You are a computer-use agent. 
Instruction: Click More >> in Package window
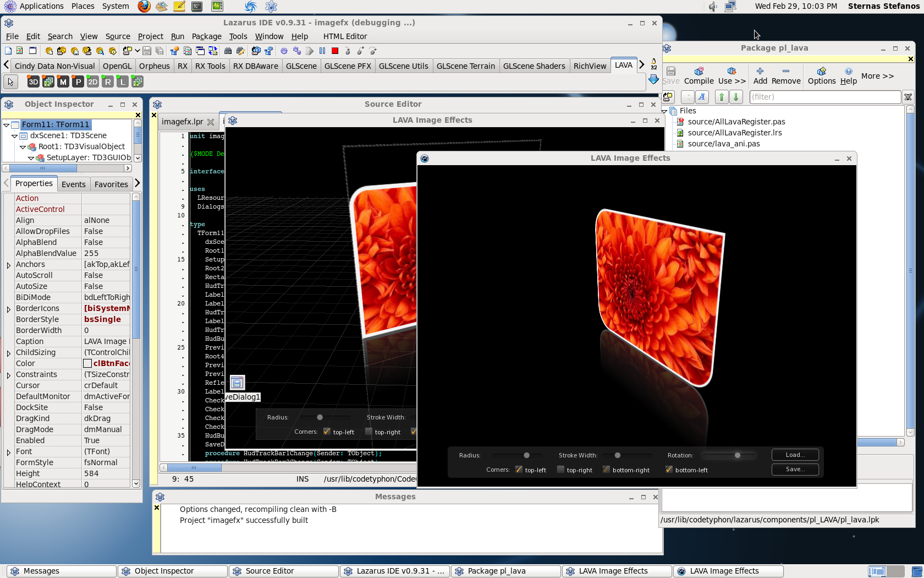pos(877,76)
